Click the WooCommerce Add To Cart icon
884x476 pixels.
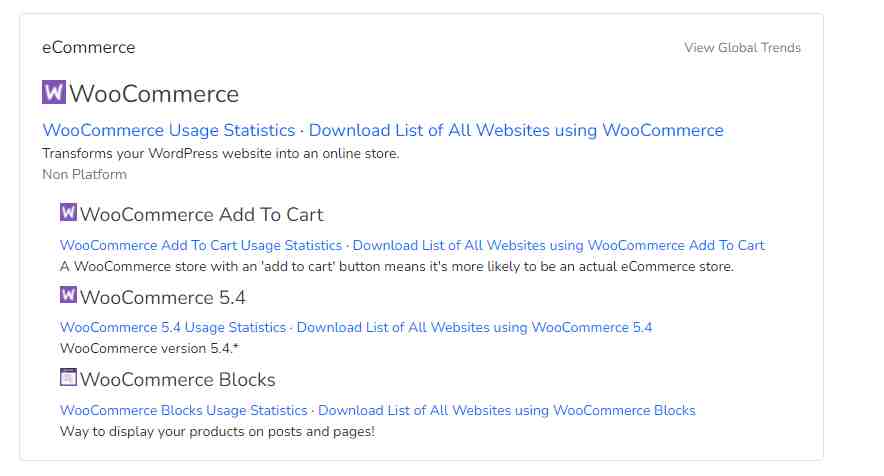[68, 212]
